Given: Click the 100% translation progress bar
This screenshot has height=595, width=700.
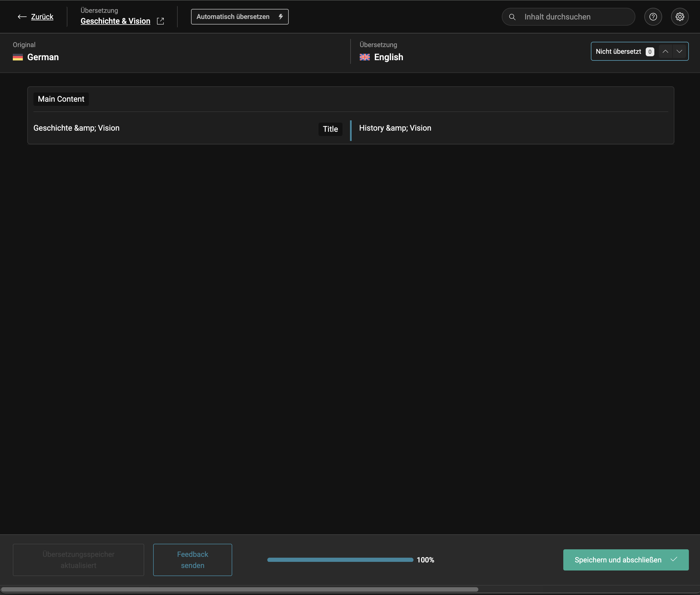Looking at the screenshot, I should (x=340, y=560).
